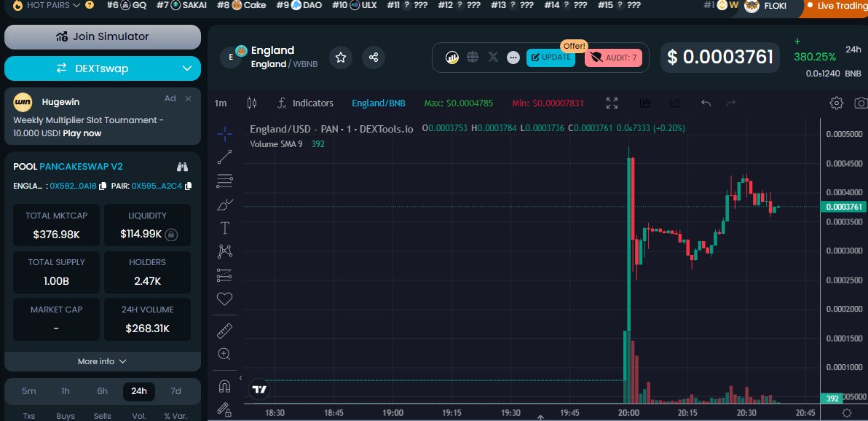This screenshot has width=868, height=421.
Task: Select the 5m stats tab
Action: 29,391
